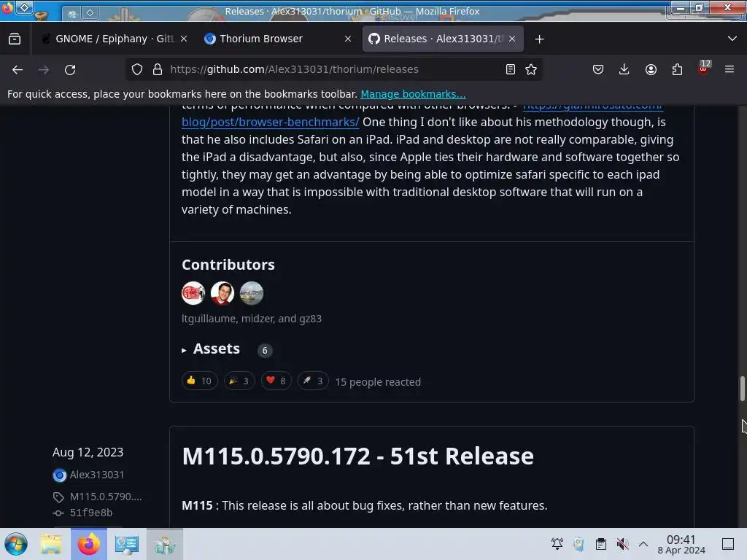
Task: Close the GNOME / Epiphany tab
Action: click(x=184, y=39)
